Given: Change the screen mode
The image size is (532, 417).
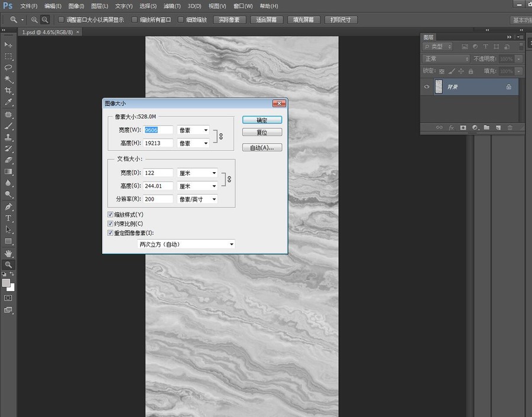Looking at the screenshot, I should [8, 310].
